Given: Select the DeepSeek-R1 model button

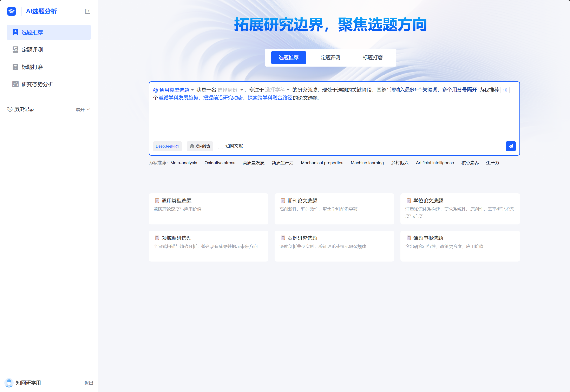Looking at the screenshot, I should coord(167,146).
